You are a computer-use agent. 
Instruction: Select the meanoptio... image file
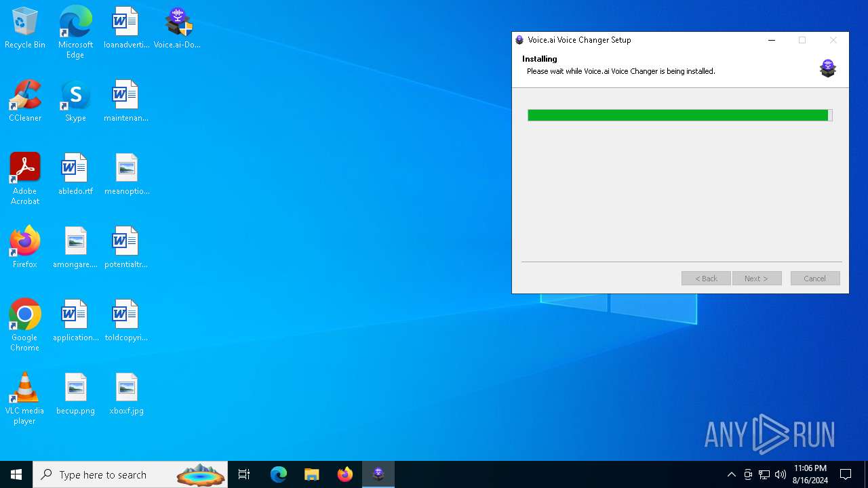(x=126, y=174)
